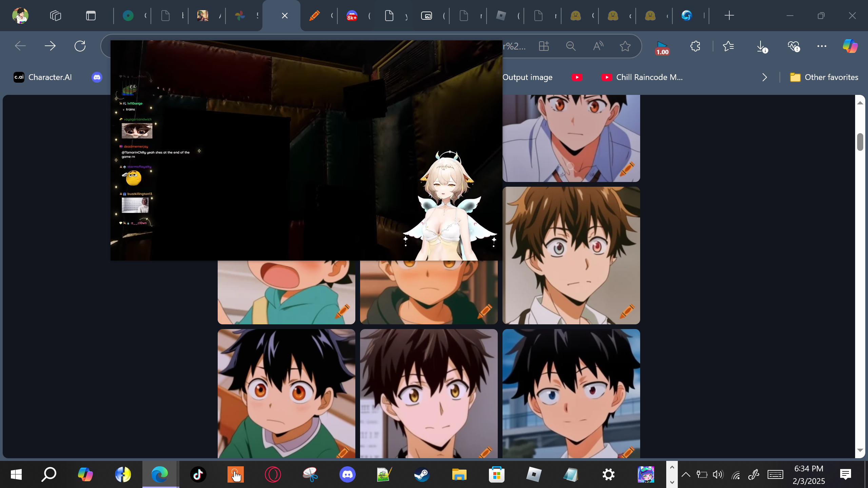
Task: Open the Extensions puzzle icon
Action: pos(695,46)
